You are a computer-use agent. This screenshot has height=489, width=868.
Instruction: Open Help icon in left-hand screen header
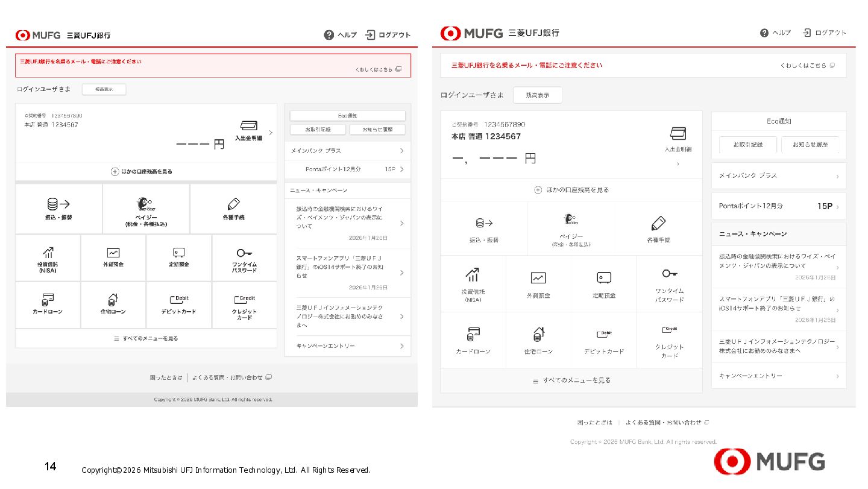tap(329, 35)
